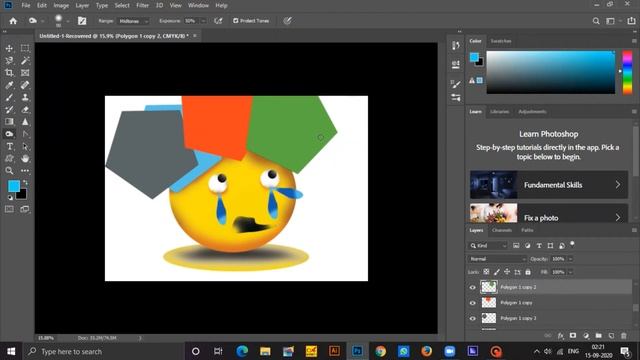Click the create new layer icon
The width and height of the screenshot is (640, 360).
click(x=611, y=336)
